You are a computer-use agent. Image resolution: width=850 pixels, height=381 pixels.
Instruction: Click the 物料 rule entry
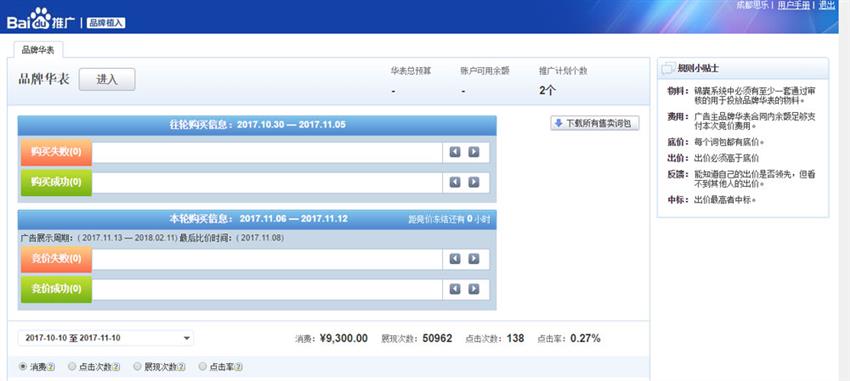point(742,95)
